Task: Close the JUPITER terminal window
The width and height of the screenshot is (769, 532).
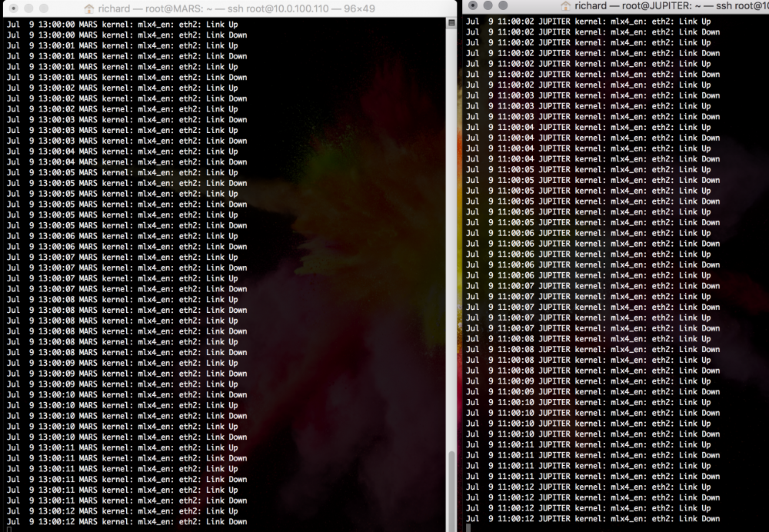Action: [473, 5]
